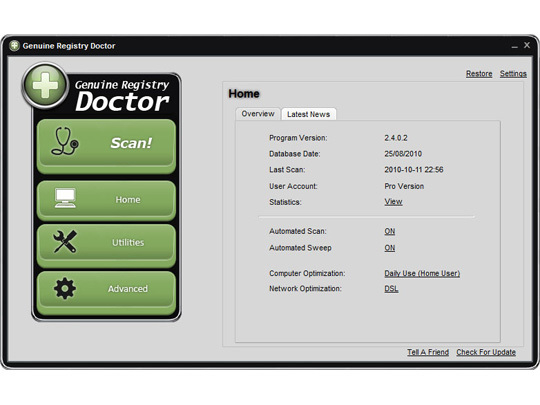This screenshot has width=540, height=405.
Task: Click the large Doctor logo wordmark
Action: coord(122,102)
